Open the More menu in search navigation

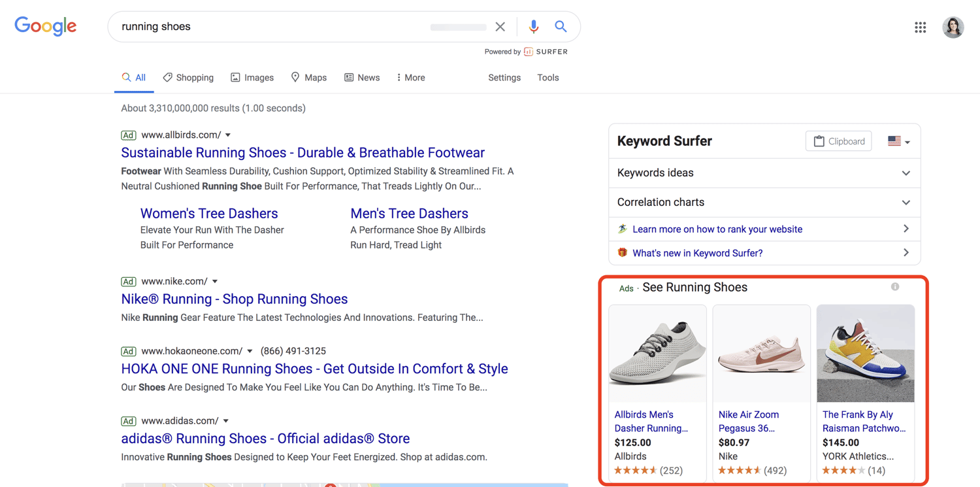(410, 77)
